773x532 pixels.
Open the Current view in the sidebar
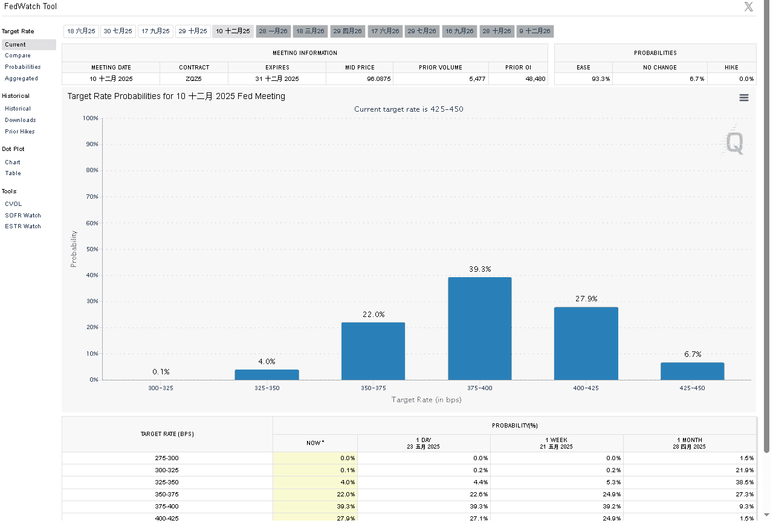pos(29,45)
